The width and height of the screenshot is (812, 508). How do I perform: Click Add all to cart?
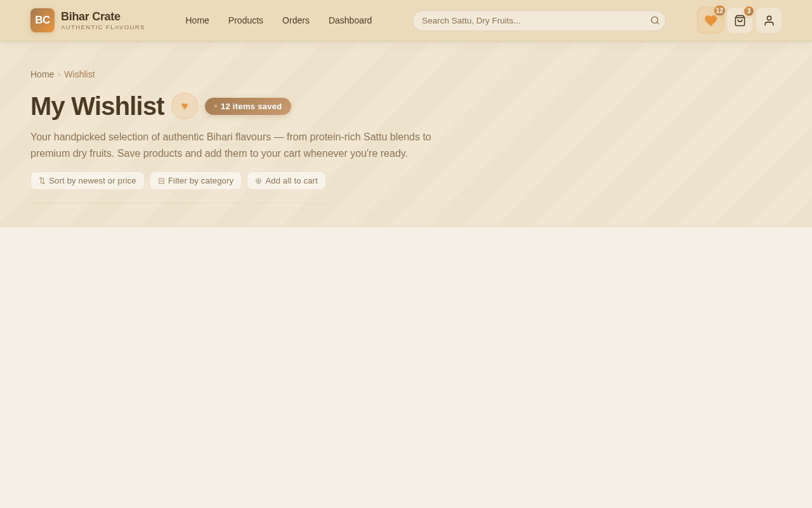coord(286,180)
